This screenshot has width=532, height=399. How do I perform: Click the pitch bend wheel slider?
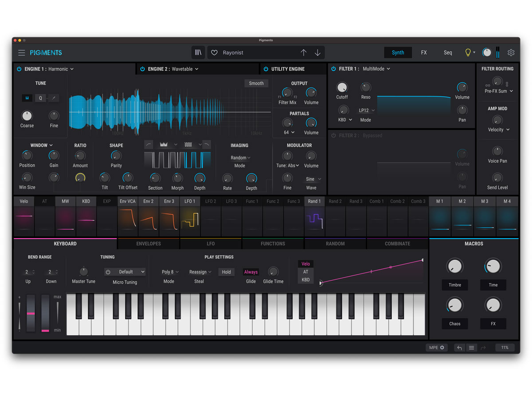31,313
